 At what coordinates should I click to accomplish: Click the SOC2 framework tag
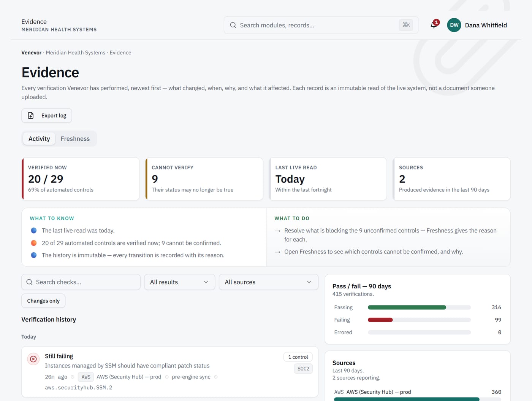pos(303,369)
